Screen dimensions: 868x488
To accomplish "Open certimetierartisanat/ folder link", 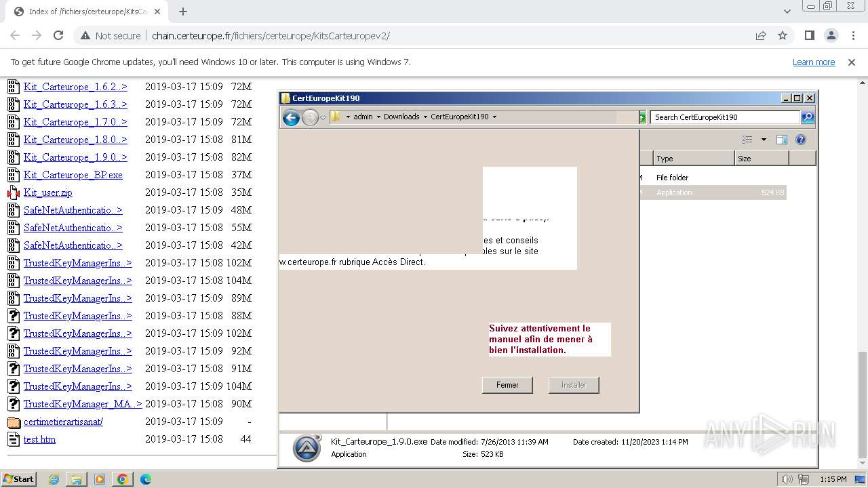I will click(63, 422).
